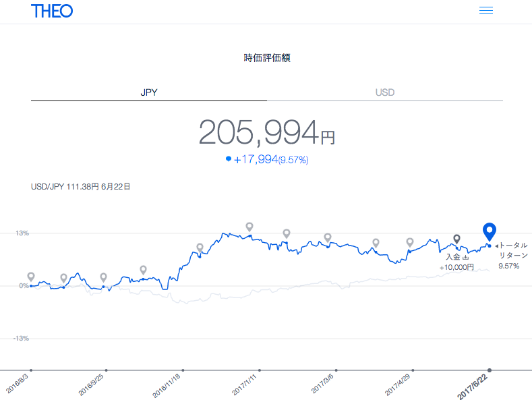Select the leftmost gray pin on the chart

(31, 277)
